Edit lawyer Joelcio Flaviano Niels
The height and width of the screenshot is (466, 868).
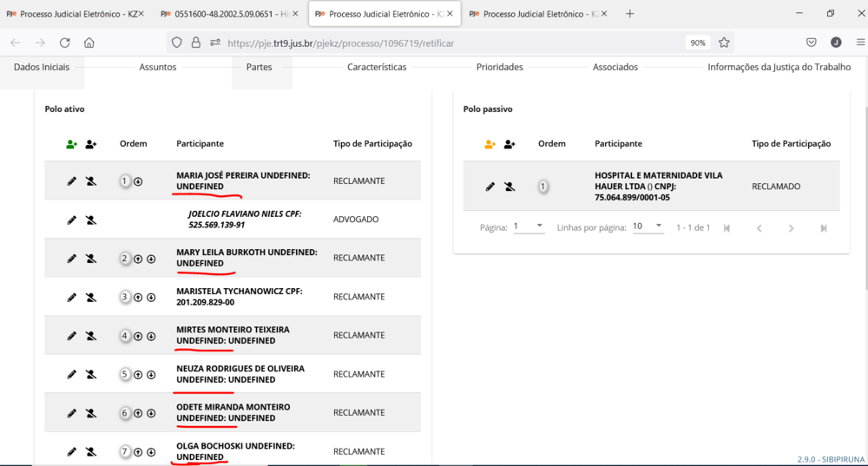(71, 220)
